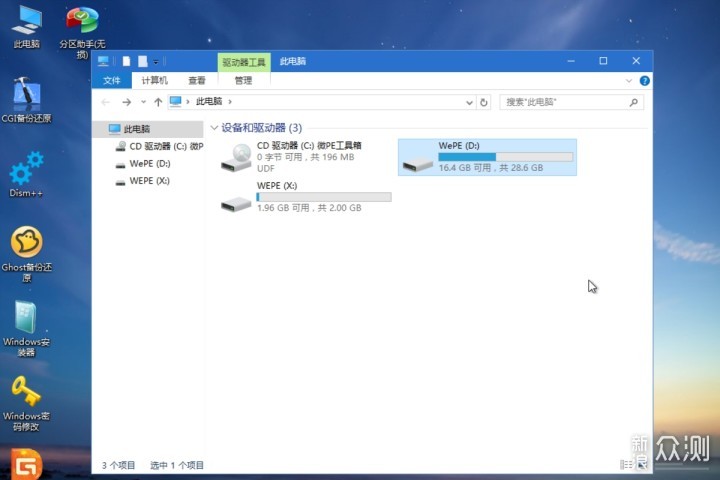Open the Help question mark icon

[x=644, y=81]
